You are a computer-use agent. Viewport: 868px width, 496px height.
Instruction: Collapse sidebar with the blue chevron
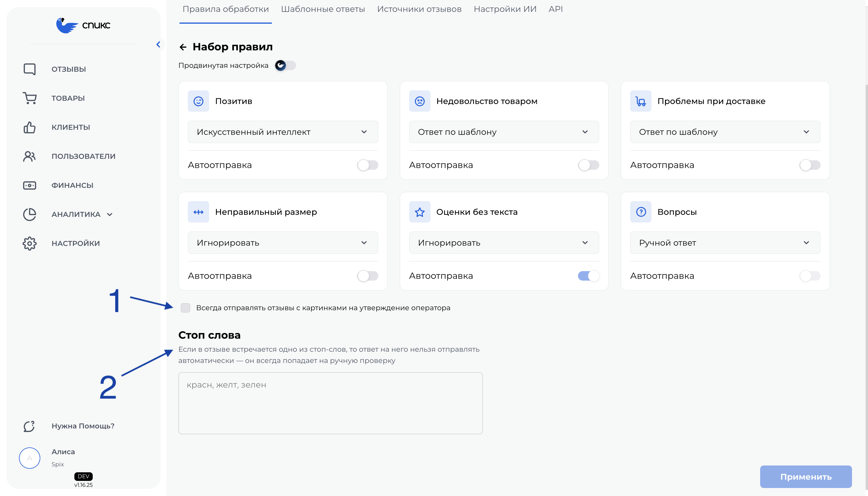click(x=158, y=44)
